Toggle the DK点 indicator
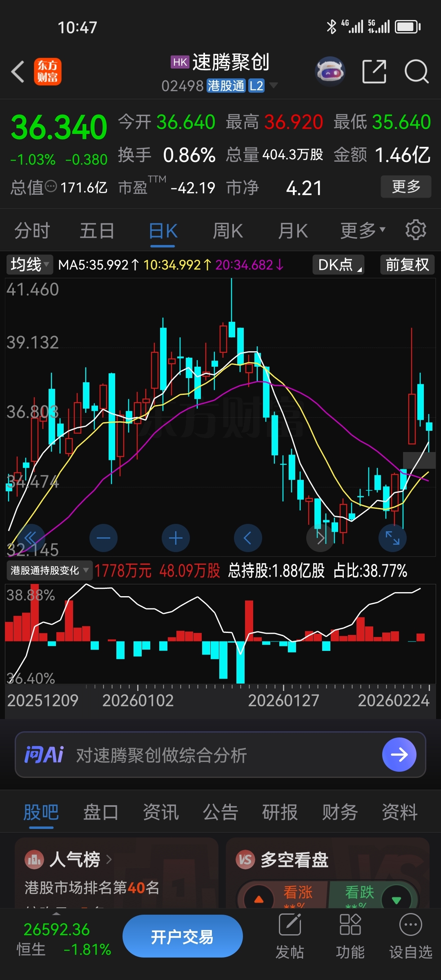This screenshot has height=980, width=441. (339, 265)
